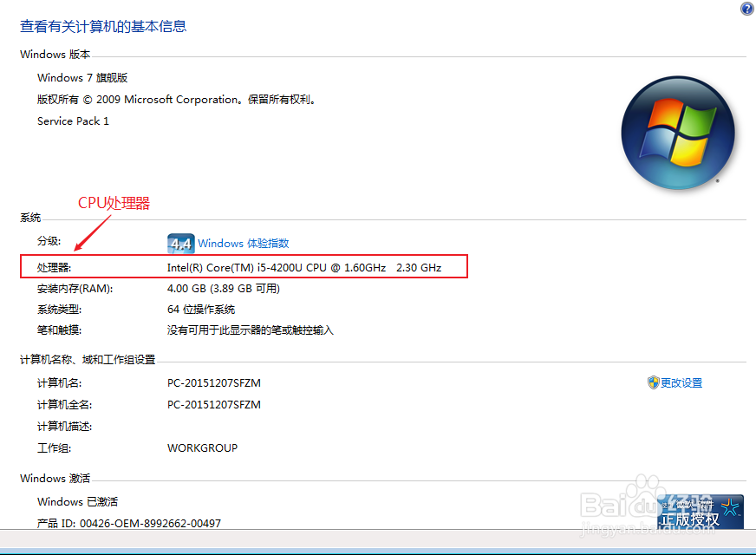The width and height of the screenshot is (756, 555).
Task: Click the 正版授权 genuine software badge
Action: [700, 512]
